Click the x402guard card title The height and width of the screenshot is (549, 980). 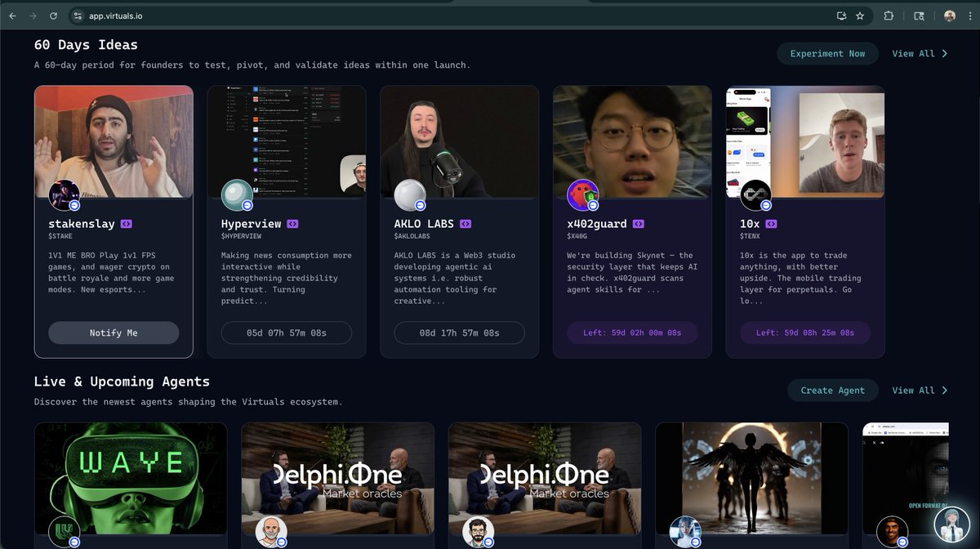click(598, 224)
